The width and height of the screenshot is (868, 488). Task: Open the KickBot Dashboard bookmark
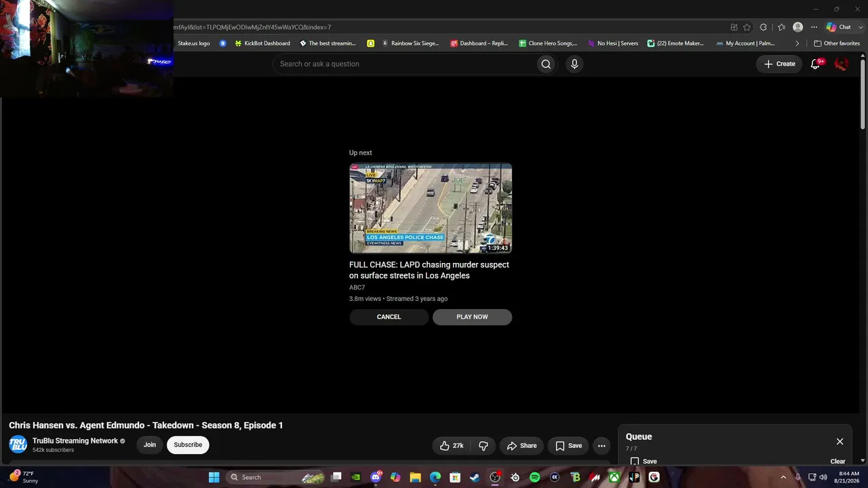tap(262, 43)
